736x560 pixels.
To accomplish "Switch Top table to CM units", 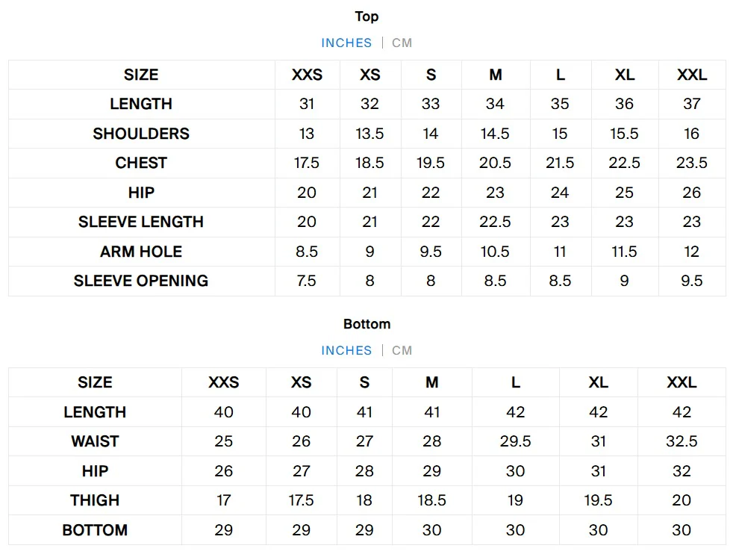I will click(402, 43).
